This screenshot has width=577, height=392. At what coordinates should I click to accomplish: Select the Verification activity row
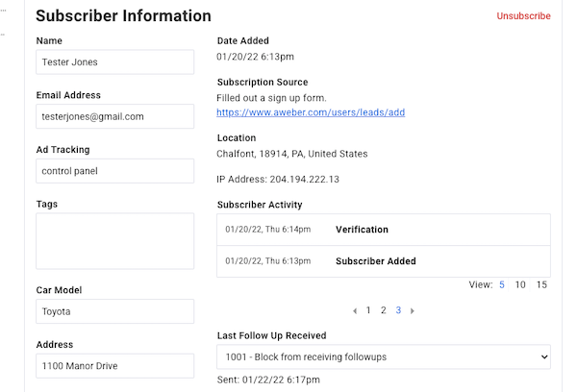[384, 230]
